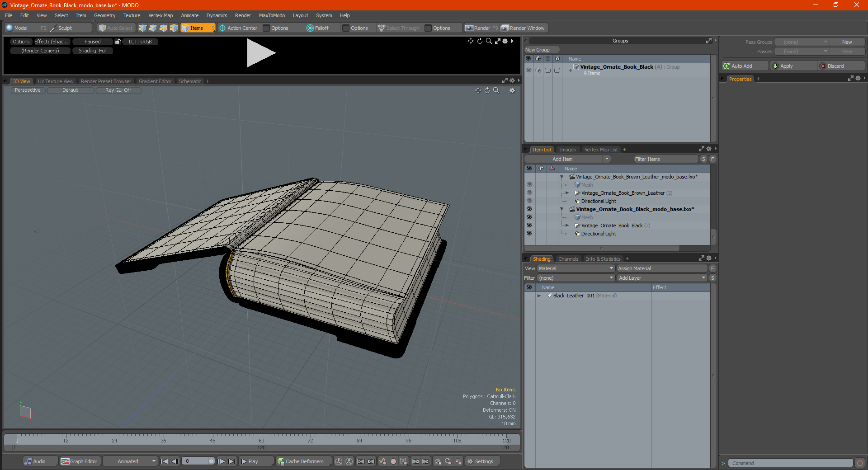The image size is (868, 470).
Task: Select Polygons selection mode cube icon
Action: click(163, 28)
